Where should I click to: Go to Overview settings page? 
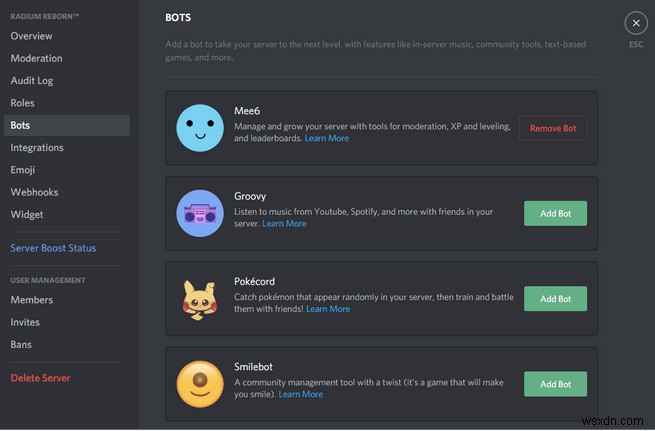click(31, 36)
